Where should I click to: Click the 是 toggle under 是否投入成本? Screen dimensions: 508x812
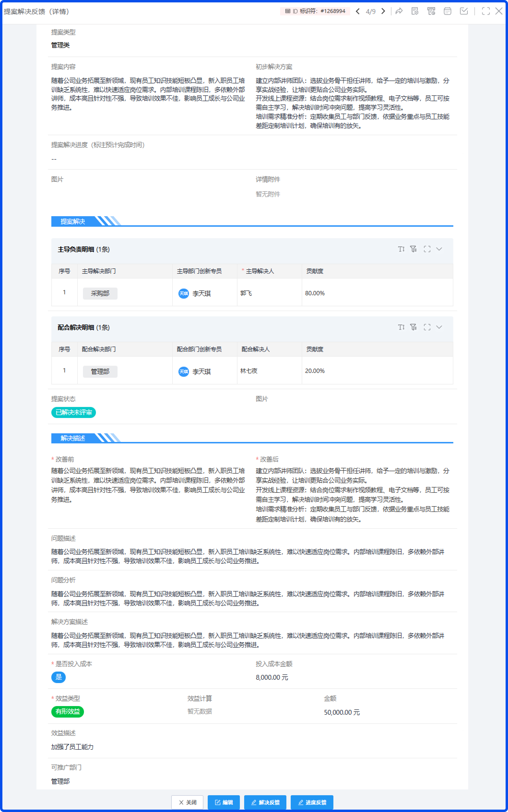(x=59, y=677)
